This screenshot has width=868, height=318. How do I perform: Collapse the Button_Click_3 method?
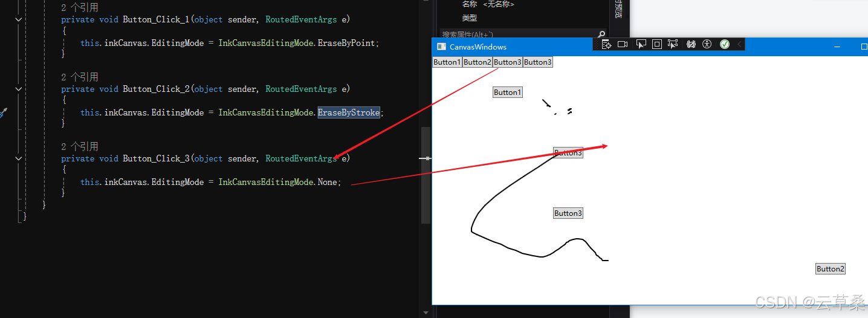point(19,158)
